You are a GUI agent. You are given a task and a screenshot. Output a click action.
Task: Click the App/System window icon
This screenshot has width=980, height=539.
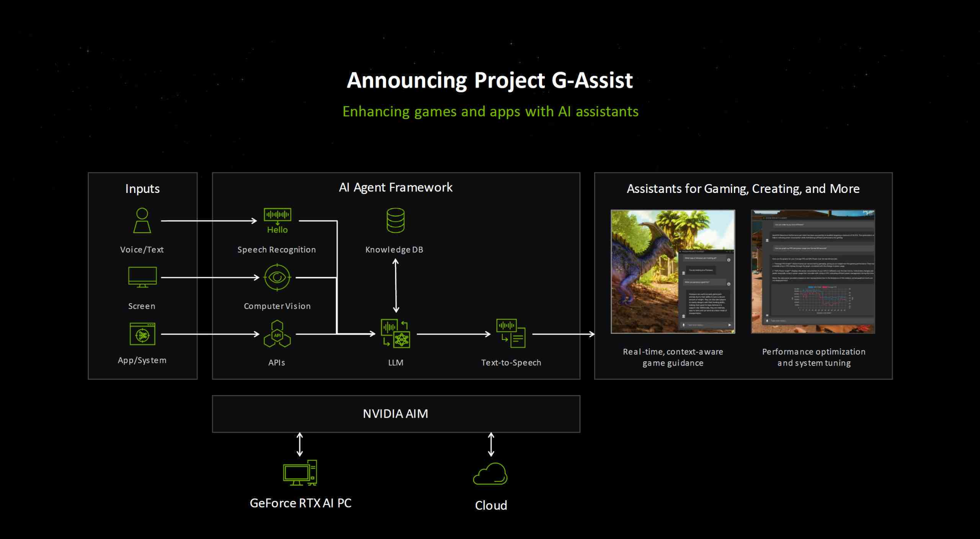pos(142,334)
